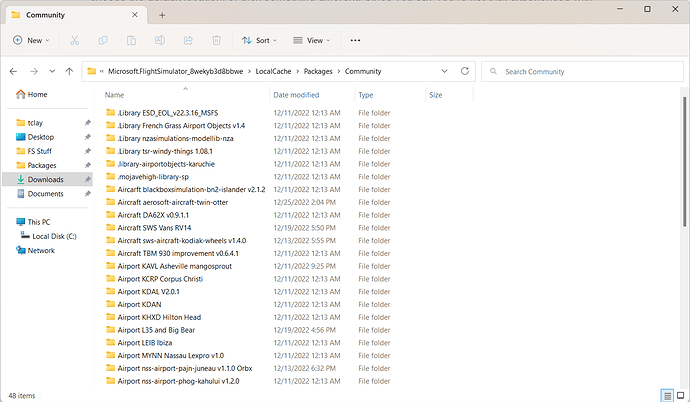Screen dimensions: 690x402
Task: Click Microsoft.FlightSimulator_8wekyb3d8bbwe in path
Action: click(176, 71)
